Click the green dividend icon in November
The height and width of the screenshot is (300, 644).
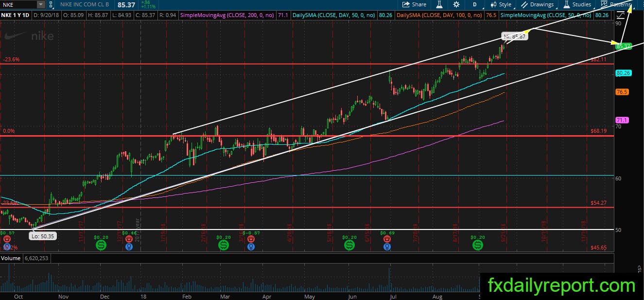101,245
